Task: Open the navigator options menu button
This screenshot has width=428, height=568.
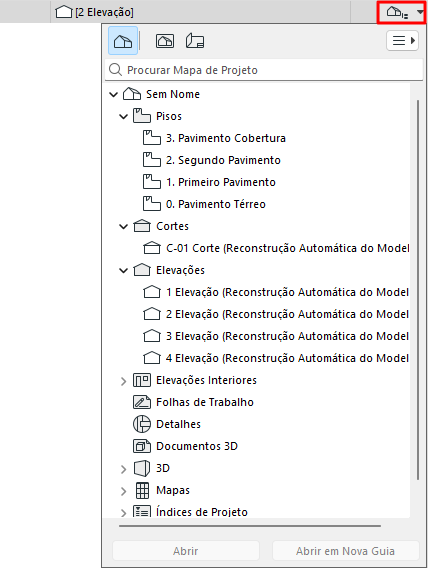Action: (x=403, y=41)
